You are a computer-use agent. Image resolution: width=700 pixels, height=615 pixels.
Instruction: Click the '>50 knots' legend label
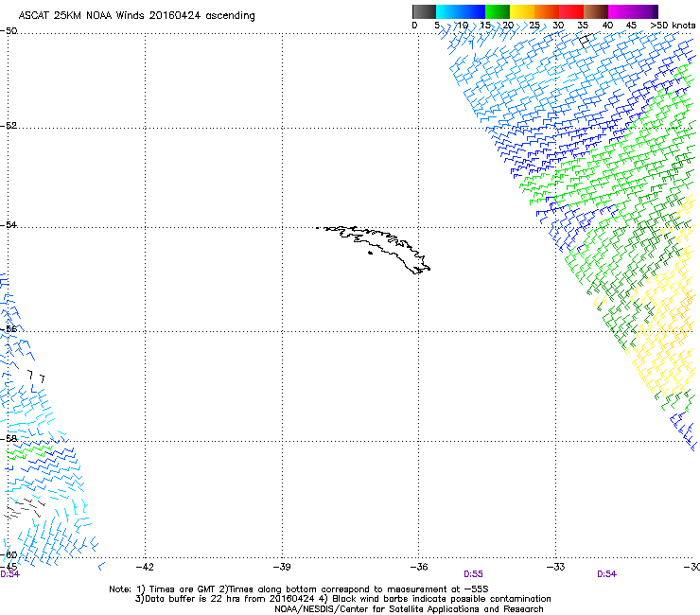673,26
